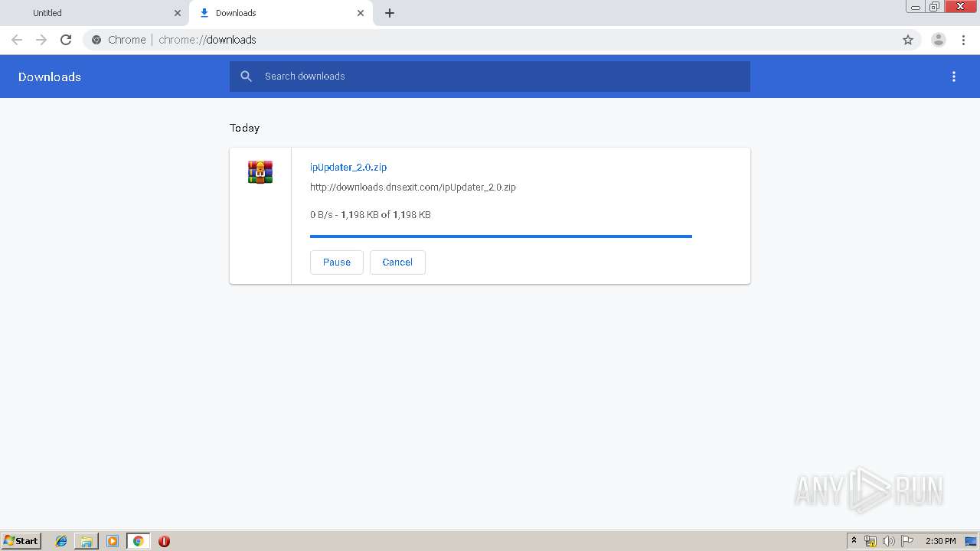
Task: Open Windows Explorer from the taskbar
Action: click(x=87, y=541)
